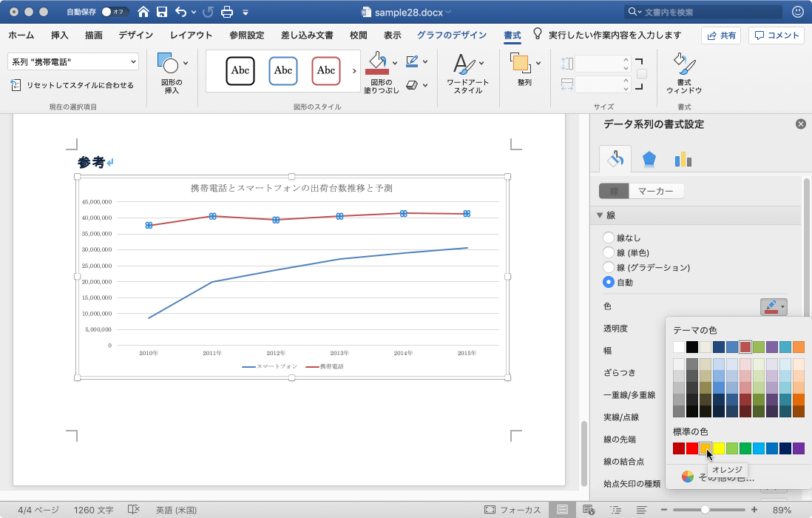812x518 pixels.
Task: Open the 挿入 ribbon tab
Action: [x=60, y=35]
